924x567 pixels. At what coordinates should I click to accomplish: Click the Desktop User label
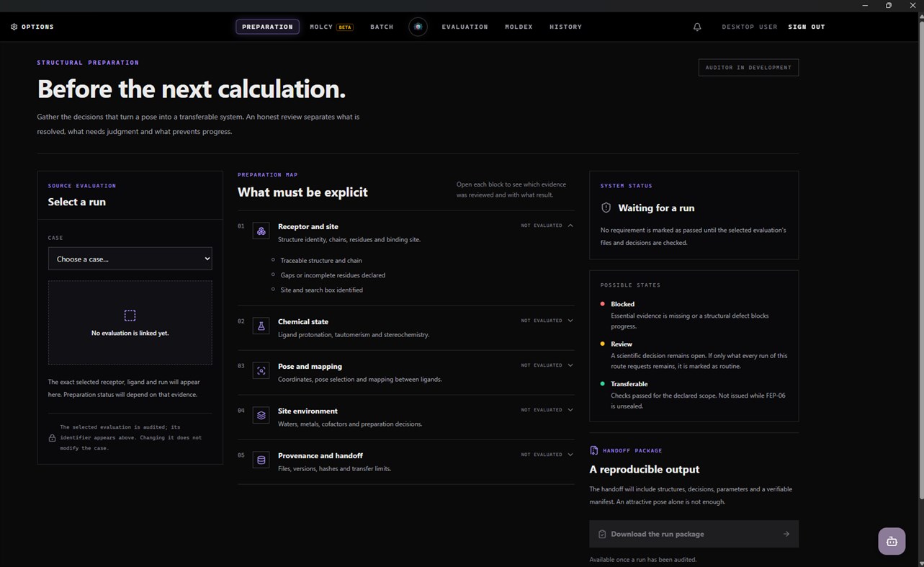pyautogui.click(x=750, y=27)
